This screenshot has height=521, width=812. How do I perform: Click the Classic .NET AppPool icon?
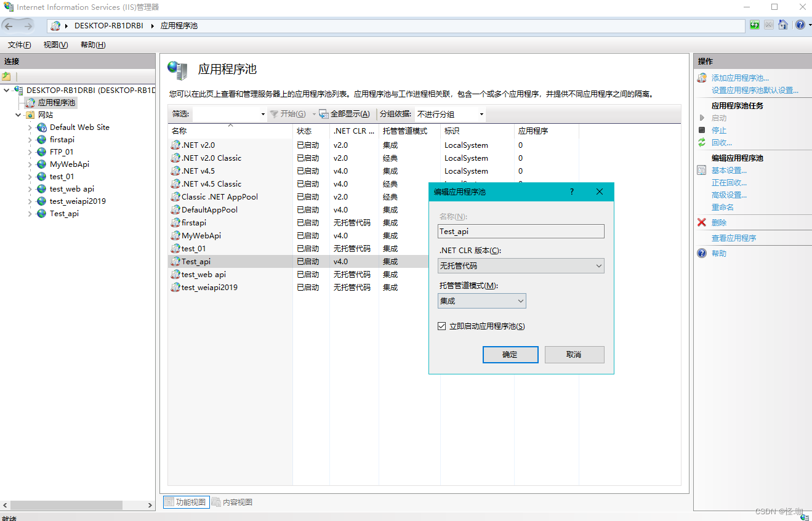[175, 197]
